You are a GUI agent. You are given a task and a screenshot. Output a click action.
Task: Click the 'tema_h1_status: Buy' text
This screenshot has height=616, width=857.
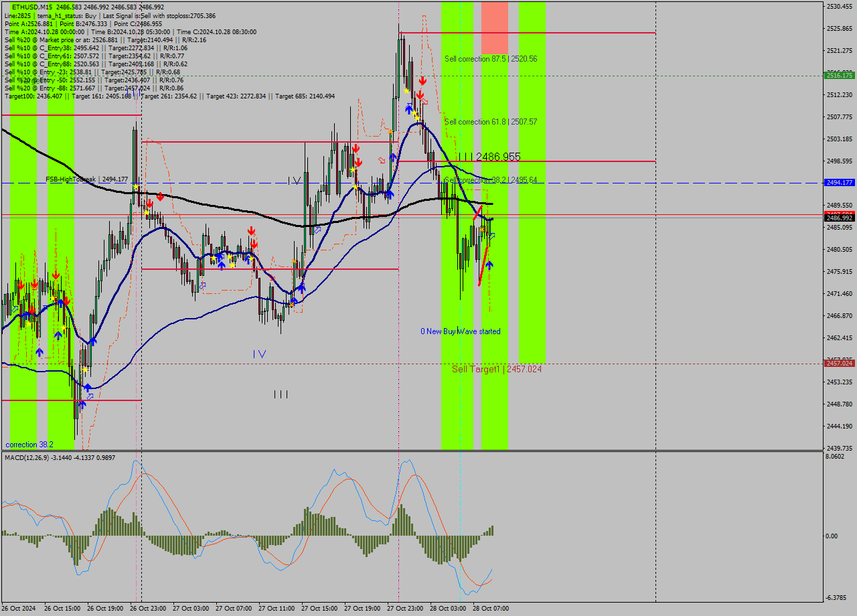[x=67, y=15]
